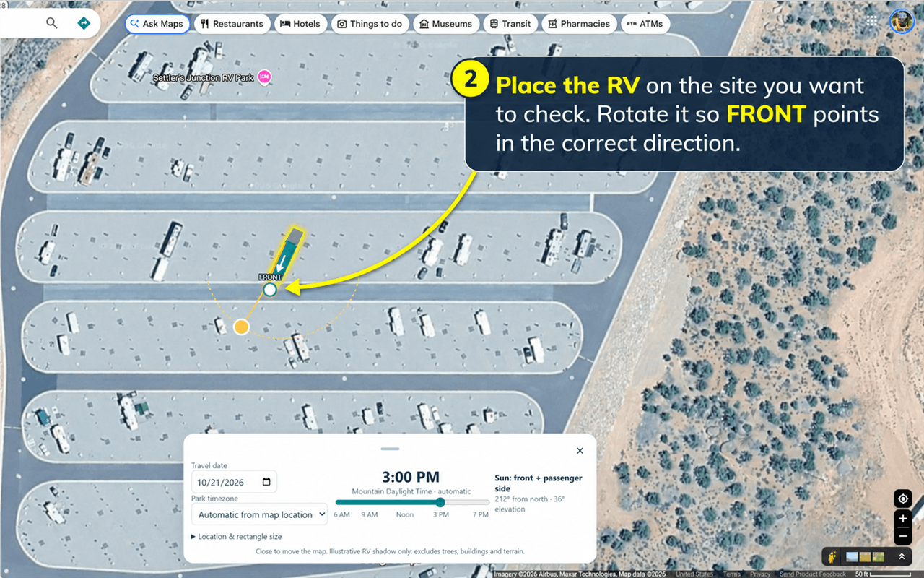Click the search magnifier icon
Image resolution: width=924 pixels, height=578 pixels.
51,23
